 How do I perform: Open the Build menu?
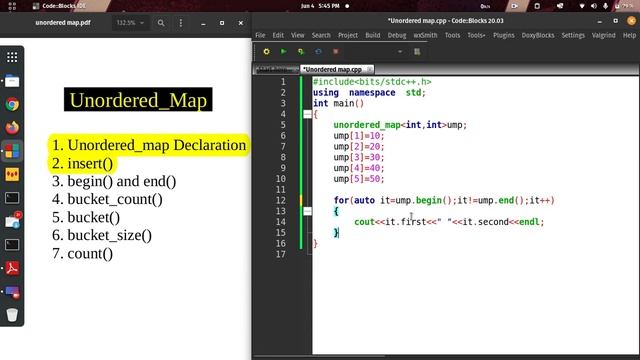(373, 35)
